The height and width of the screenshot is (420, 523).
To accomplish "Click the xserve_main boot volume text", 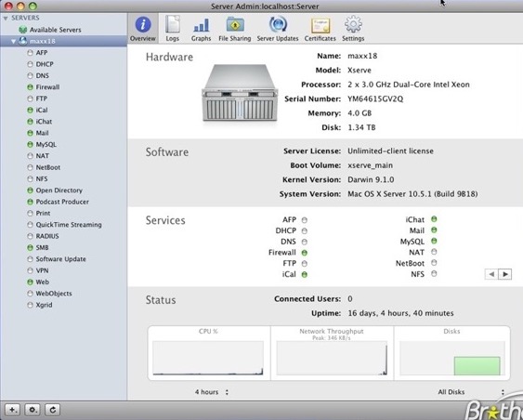I will click(370, 165).
